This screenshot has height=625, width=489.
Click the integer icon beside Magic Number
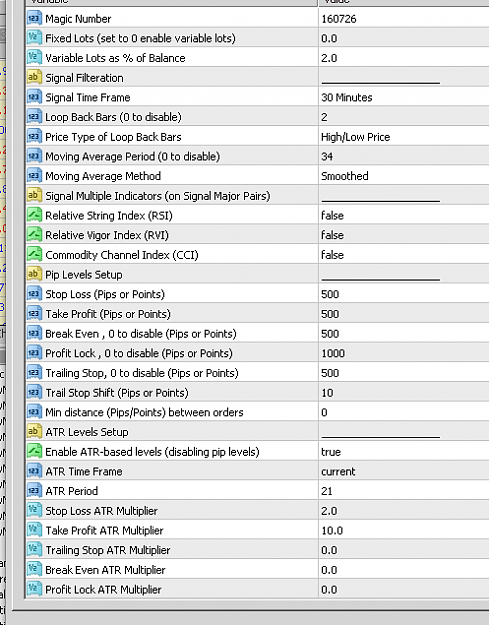[34, 18]
